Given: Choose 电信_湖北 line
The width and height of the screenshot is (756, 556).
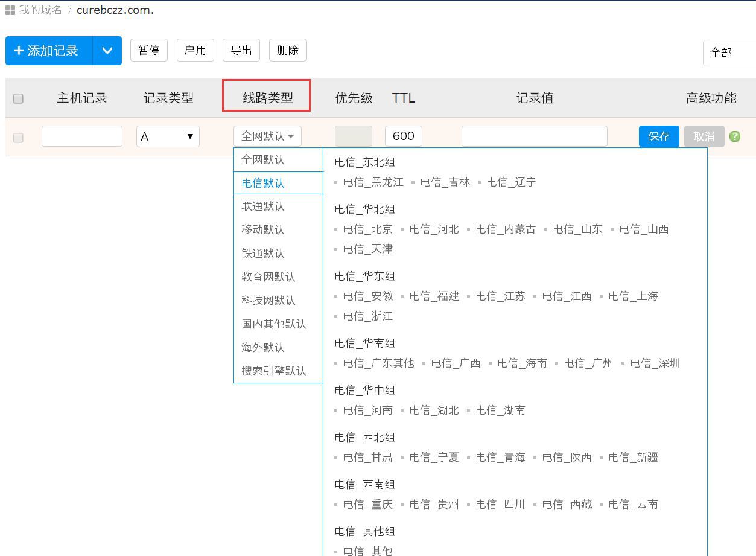Looking at the screenshot, I should click(x=434, y=411).
